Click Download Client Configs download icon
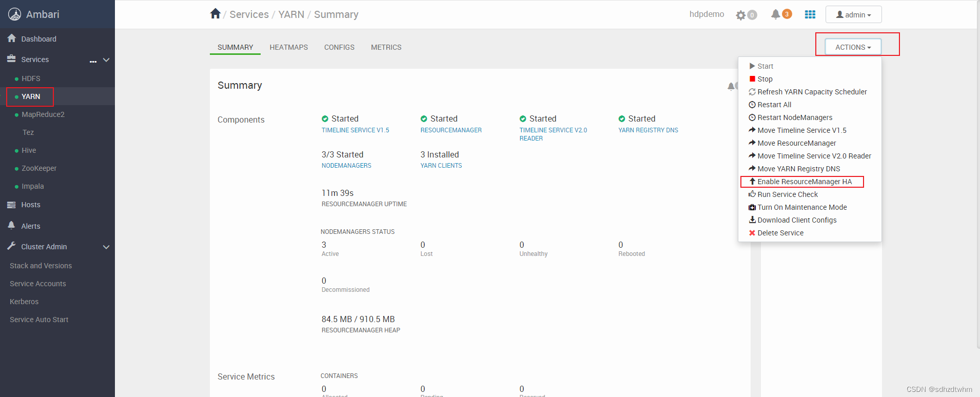980x397 pixels. point(752,220)
